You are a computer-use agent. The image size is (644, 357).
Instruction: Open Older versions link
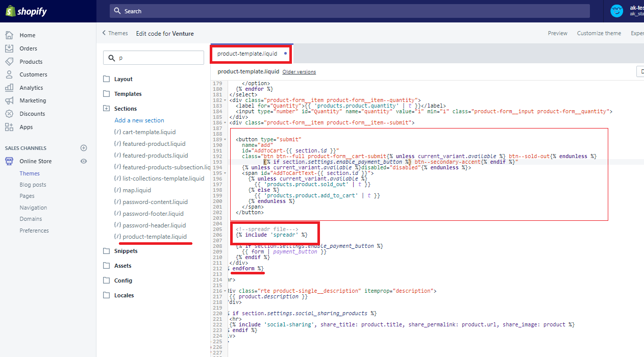coord(299,72)
